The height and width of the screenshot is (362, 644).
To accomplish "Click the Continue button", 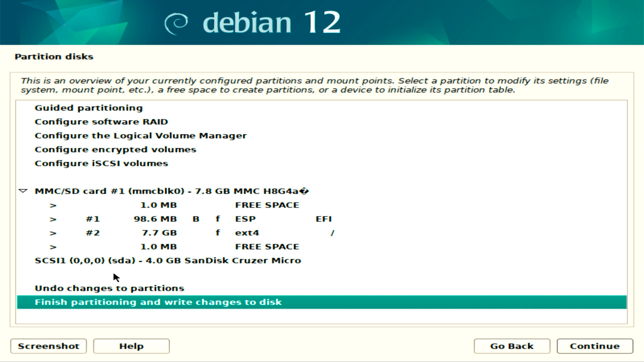I will 595,346.
